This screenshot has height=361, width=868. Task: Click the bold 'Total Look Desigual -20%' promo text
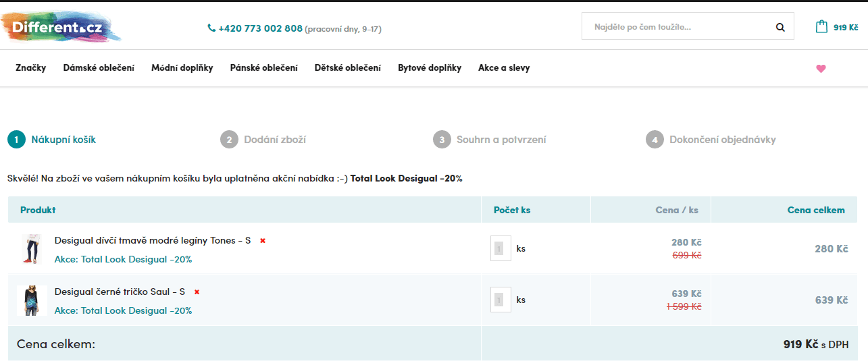pyautogui.click(x=407, y=179)
